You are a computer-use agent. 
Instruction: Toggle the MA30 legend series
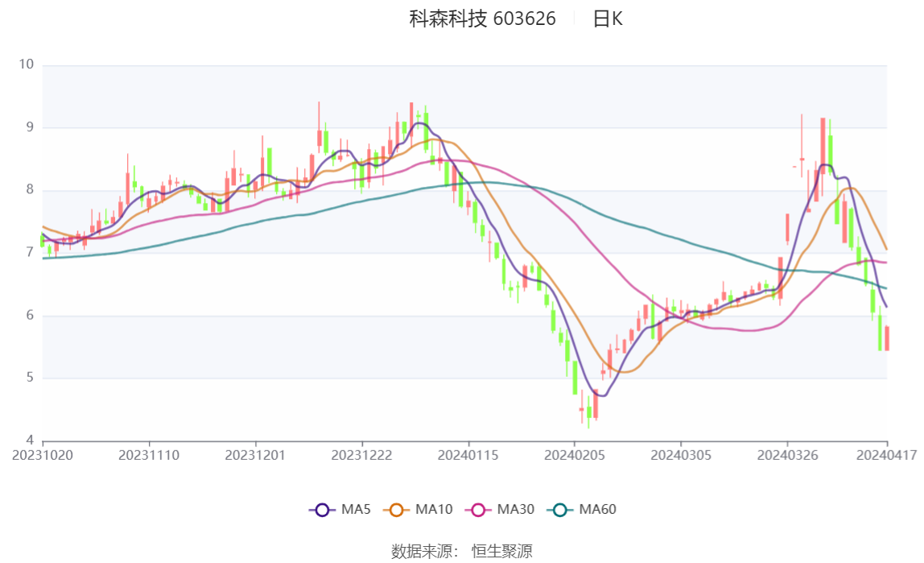click(x=500, y=509)
